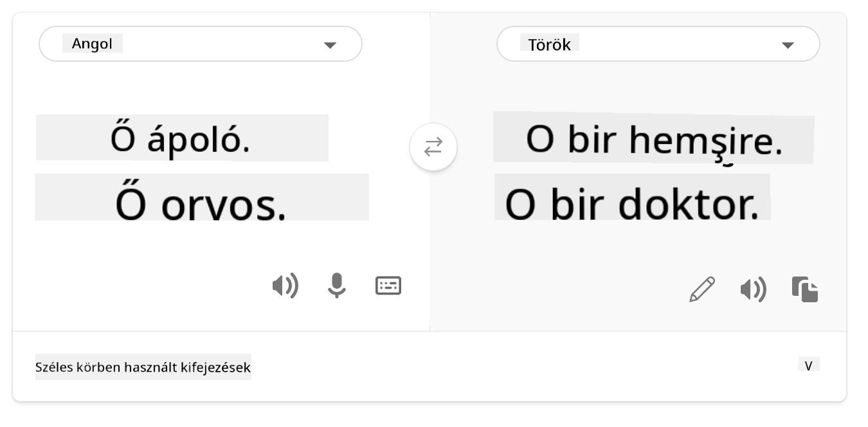Click the source line "Ő ápoló."
This screenshot has width=868, height=427.
click(181, 139)
